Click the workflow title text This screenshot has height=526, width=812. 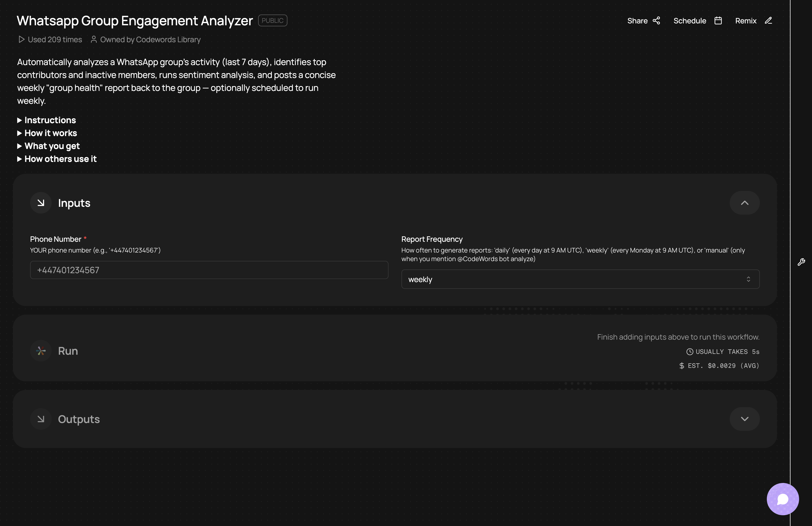click(x=135, y=20)
